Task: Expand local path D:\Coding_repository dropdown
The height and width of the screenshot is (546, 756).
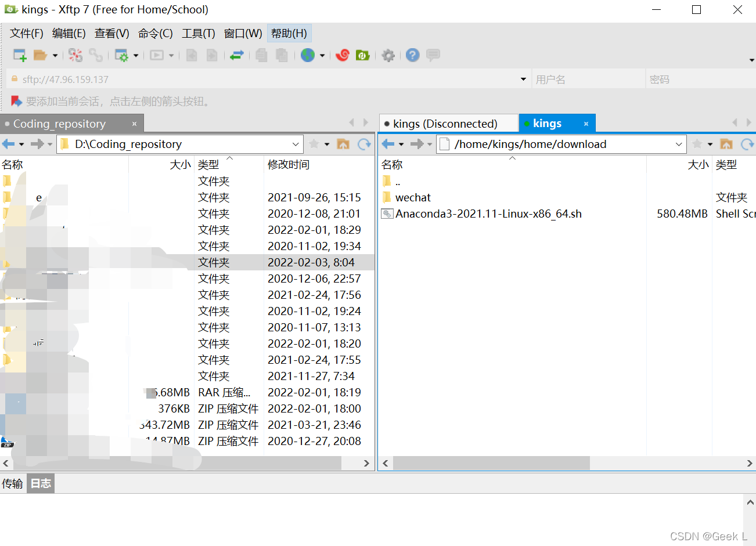Action: point(296,144)
